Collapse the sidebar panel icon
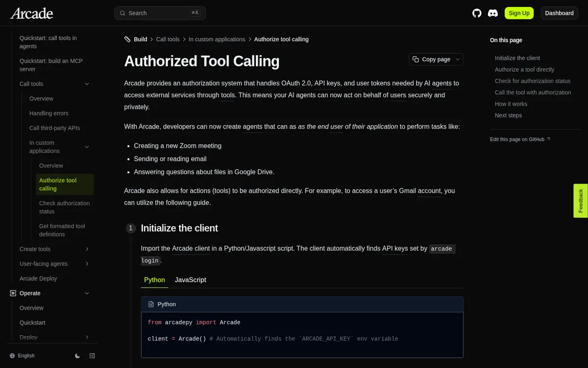The image size is (588, 368). 92,356
